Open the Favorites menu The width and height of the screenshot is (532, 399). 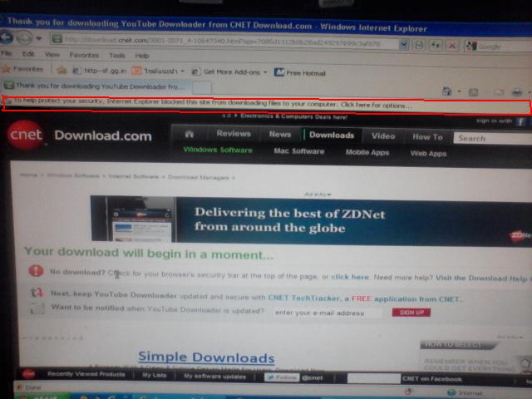coord(84,55)
